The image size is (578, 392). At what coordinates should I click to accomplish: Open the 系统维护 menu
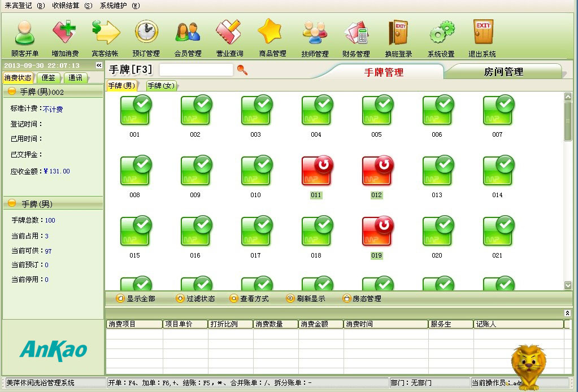point(119,6)
